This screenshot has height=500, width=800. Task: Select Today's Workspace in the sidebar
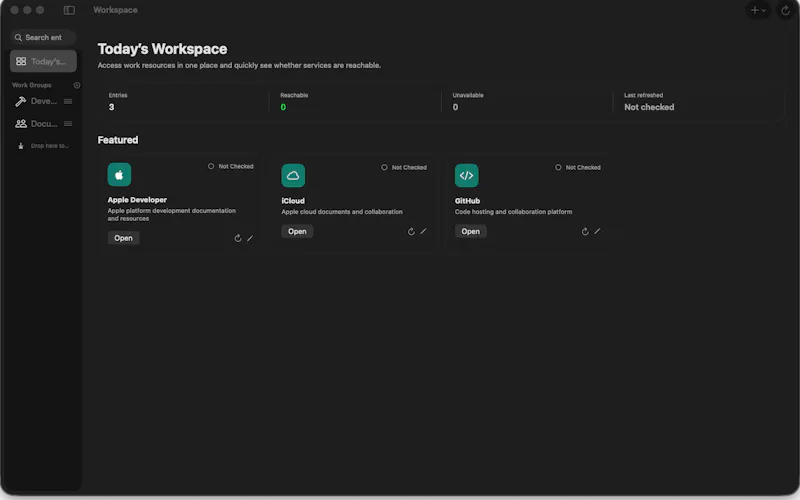(43, 61)
